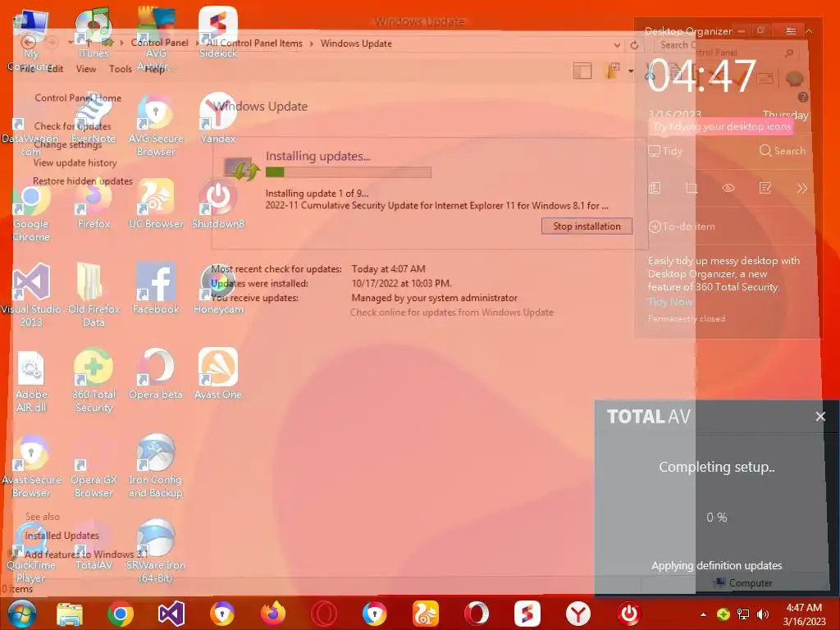Select the Shutdown8 desktop shortcut
This screenshot has width=840, height=630.
tap(218, 203)
